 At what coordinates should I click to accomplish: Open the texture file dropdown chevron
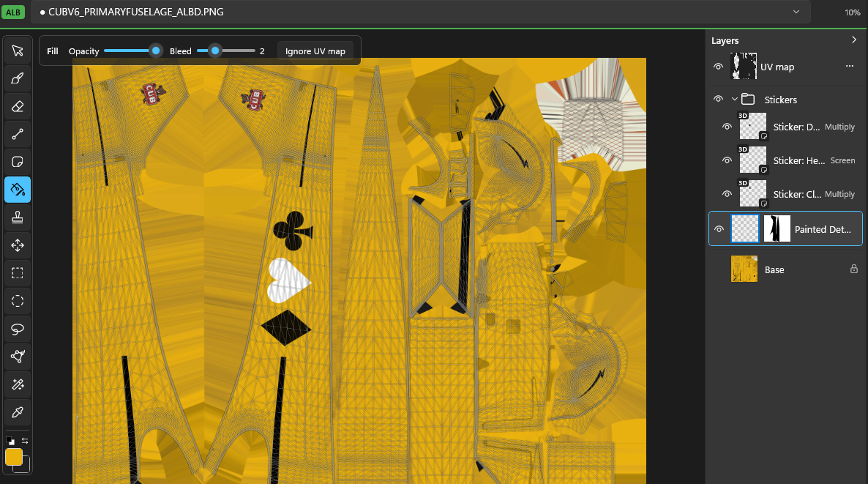pyautogui.click(x=796, y=12)
